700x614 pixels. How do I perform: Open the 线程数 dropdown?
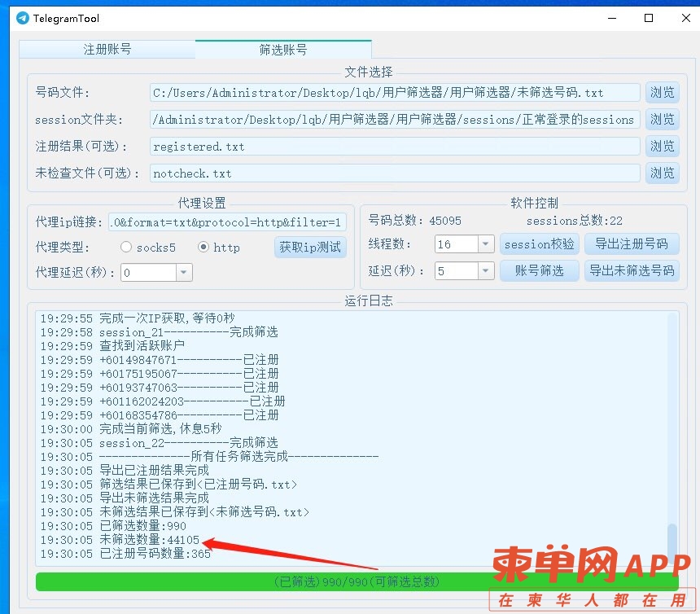pyautogui.click(x=485, y=244)
